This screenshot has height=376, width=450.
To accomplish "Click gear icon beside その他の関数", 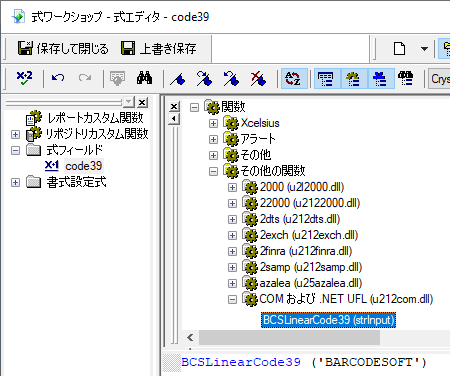I will (x=231, y=171).
